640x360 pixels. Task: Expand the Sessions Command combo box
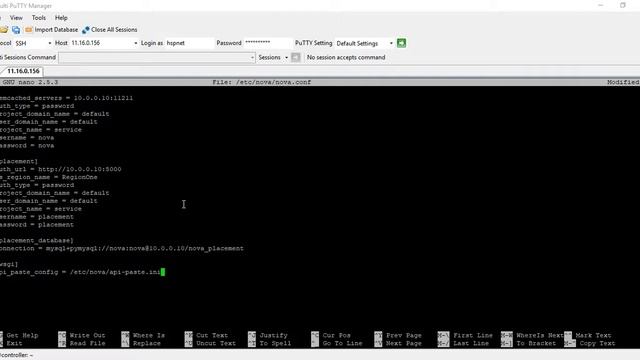pyautogui.click(x=252, y=58)
